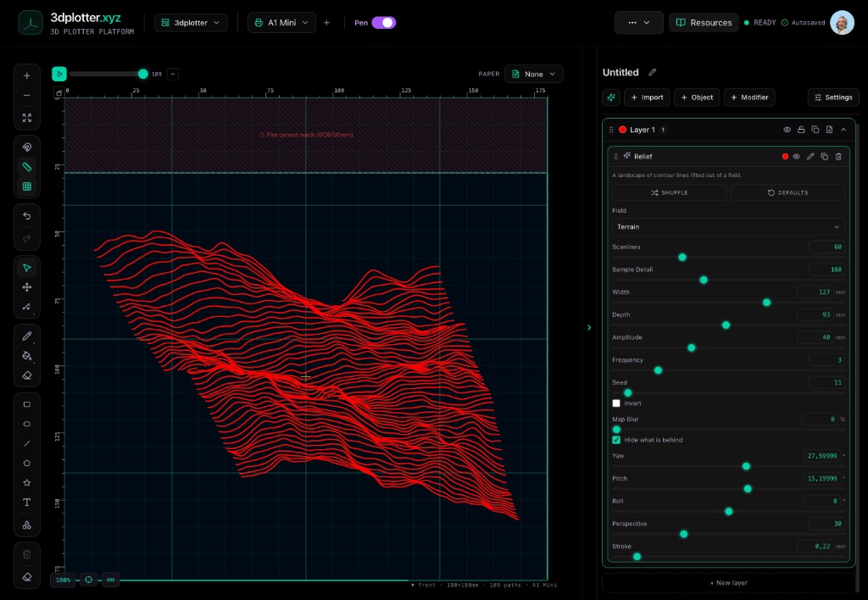Select the rectangle shape tool

(26, 404)
